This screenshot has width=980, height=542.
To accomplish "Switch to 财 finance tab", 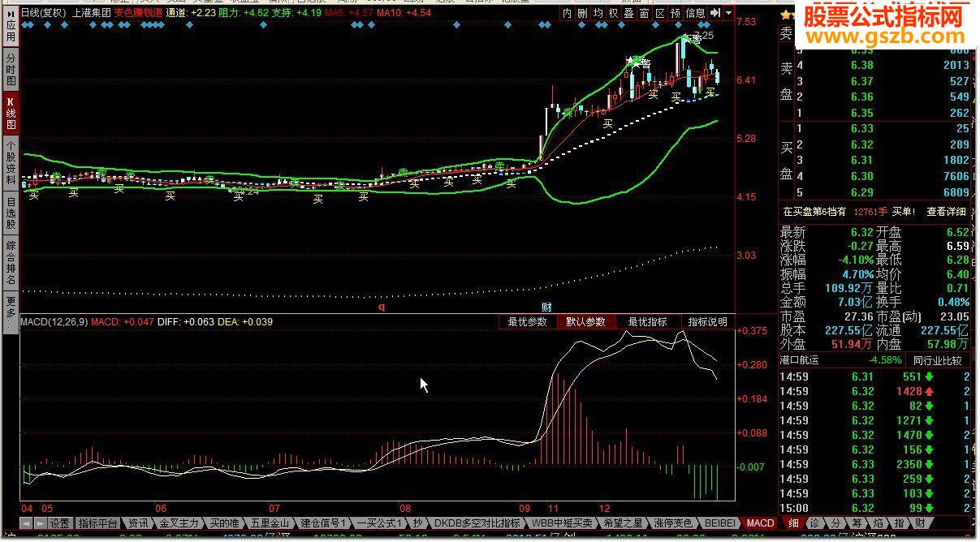I will [x=920, y=523].
